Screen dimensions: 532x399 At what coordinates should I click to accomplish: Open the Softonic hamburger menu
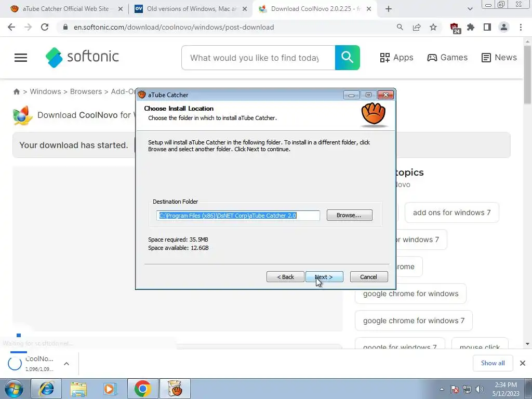tap(21, 58)
